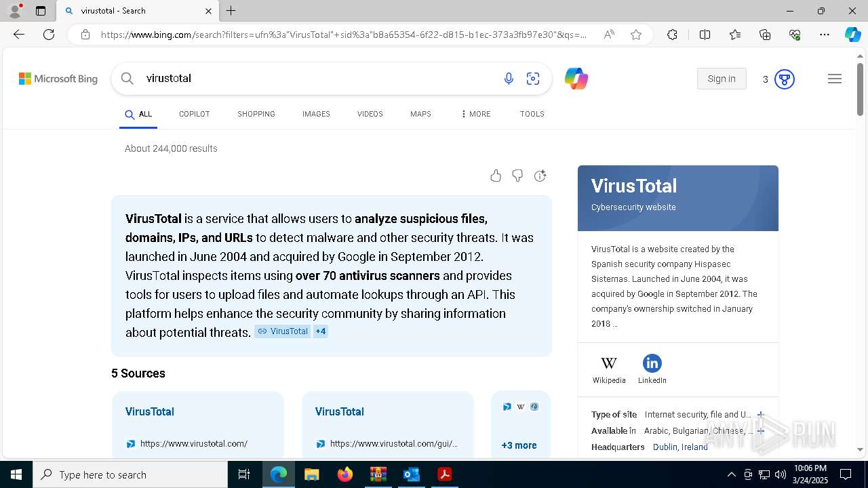868x488 pixels.
Task: Open Collections in Edge toolbar
Action: pos(765,35)
